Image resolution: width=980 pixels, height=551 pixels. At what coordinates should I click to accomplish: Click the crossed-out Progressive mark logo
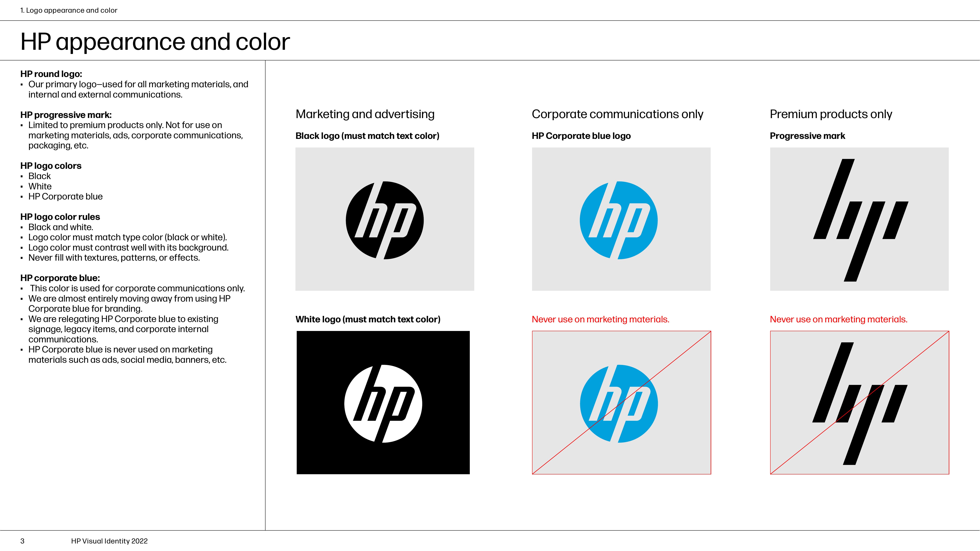coord(860,404)
